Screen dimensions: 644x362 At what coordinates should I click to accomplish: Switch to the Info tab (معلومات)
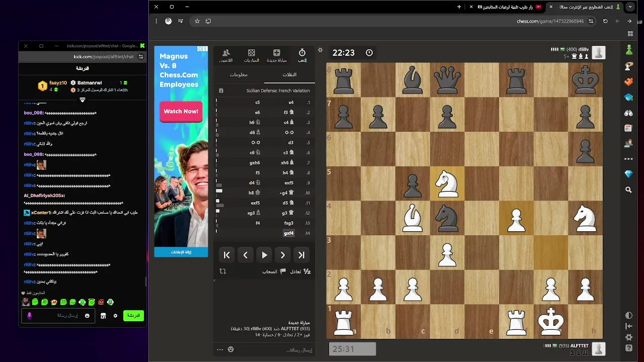coord(238,74)
